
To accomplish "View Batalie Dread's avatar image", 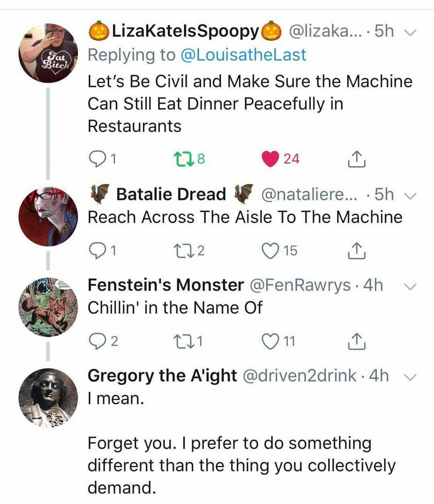I will [48, 216].
